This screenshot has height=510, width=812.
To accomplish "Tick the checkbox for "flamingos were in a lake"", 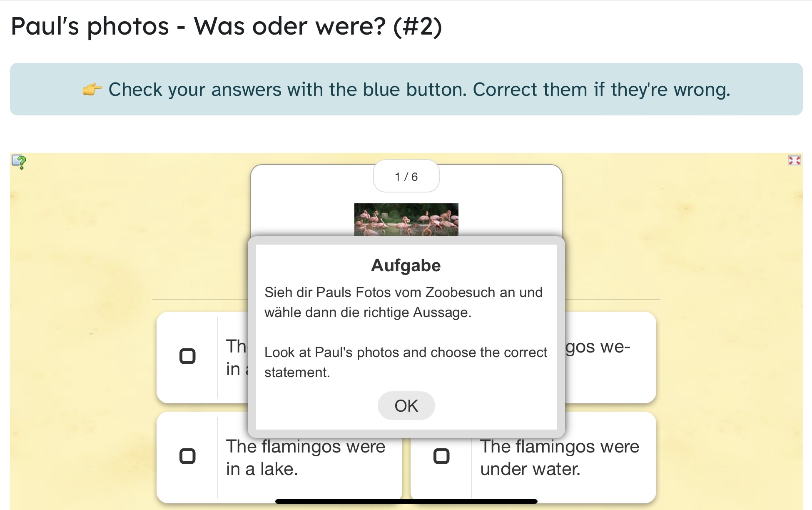I will pos(187,456).
